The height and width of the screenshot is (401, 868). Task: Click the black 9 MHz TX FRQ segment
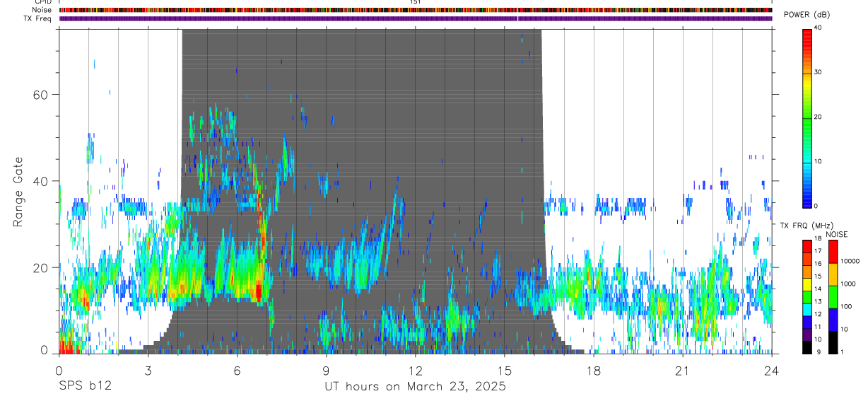(x=807, y=347)
